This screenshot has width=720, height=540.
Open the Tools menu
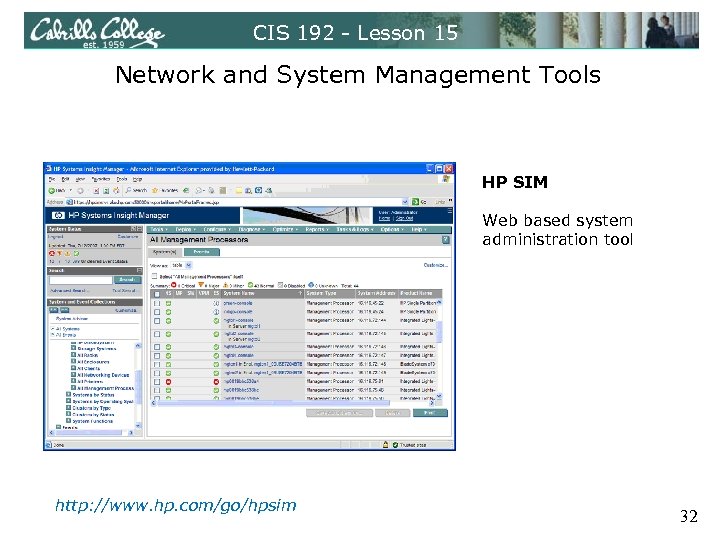pyautogui.click(x=159, y=229)
